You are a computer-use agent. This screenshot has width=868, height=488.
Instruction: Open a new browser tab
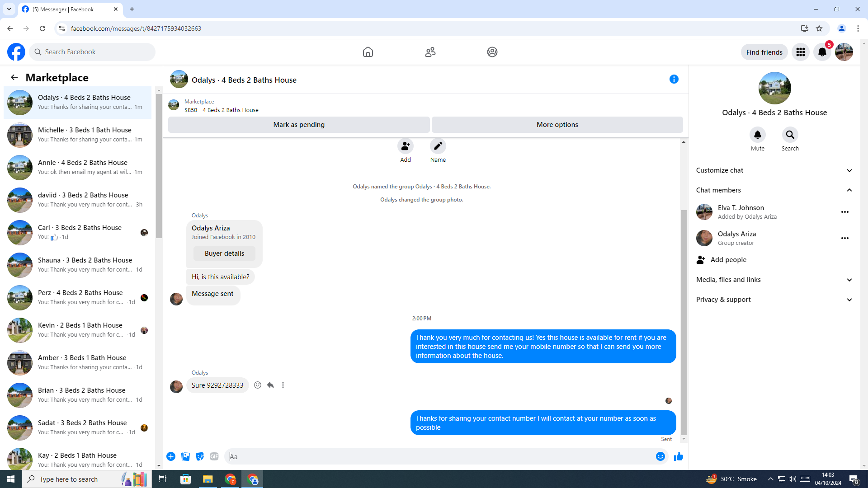click(132, 9)
